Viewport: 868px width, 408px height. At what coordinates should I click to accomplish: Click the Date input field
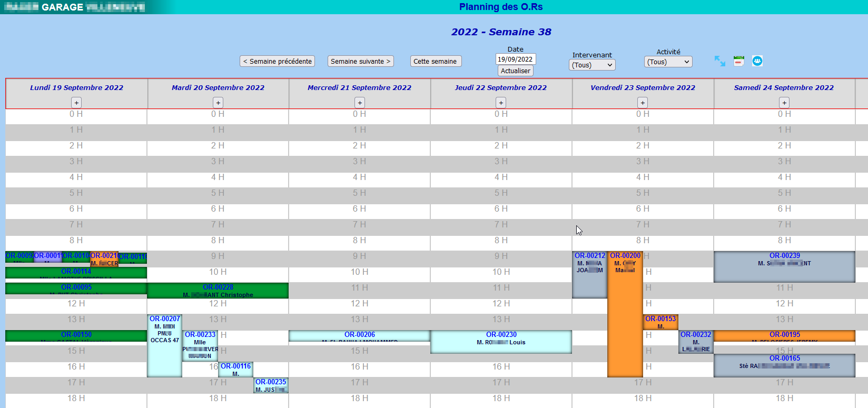(515, 59)
